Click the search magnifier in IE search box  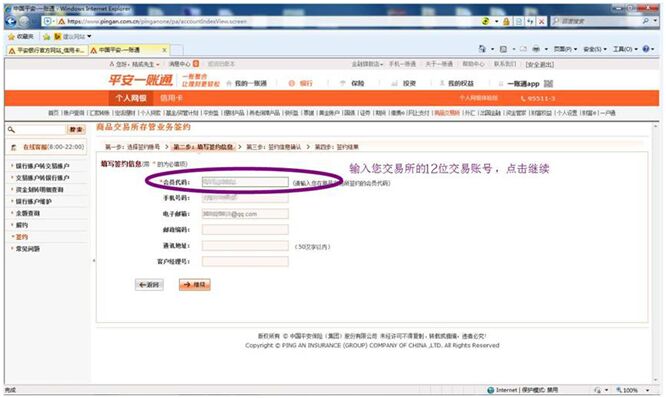point(646,21)
